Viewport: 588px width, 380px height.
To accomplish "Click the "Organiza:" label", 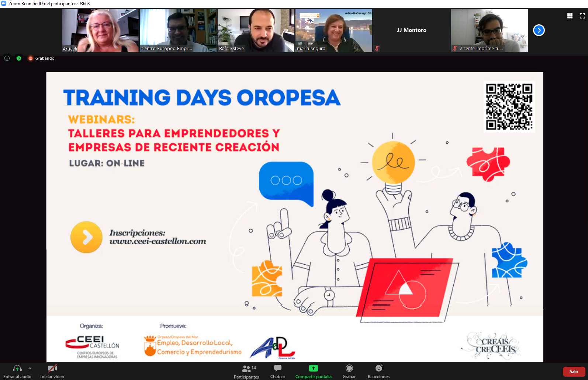I will (91, 326).
